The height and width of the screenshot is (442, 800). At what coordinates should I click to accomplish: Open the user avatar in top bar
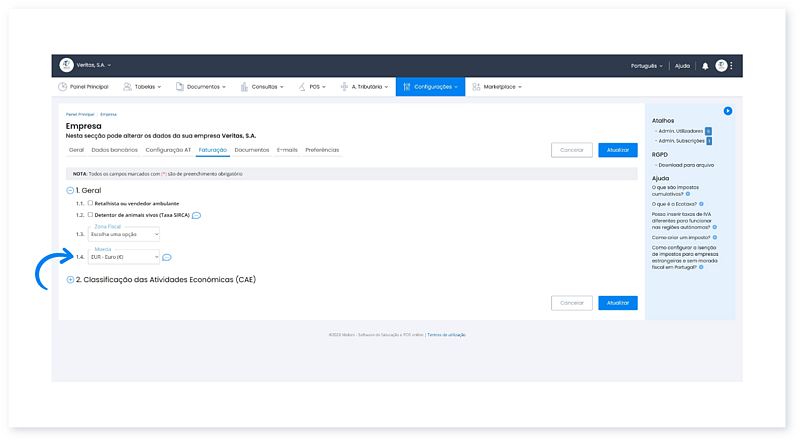pyautogui.click(x=721, y=66)
